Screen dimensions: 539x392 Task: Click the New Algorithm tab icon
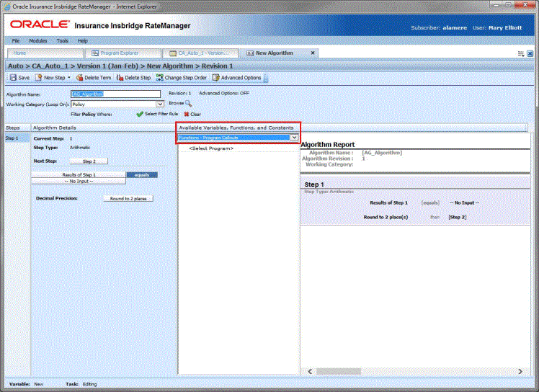point(250,53)
